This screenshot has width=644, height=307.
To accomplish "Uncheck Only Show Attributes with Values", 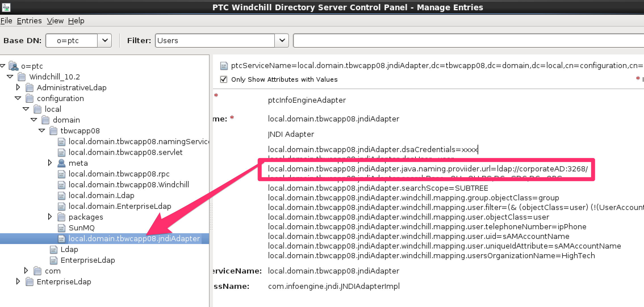I will [x=224, y=79].
